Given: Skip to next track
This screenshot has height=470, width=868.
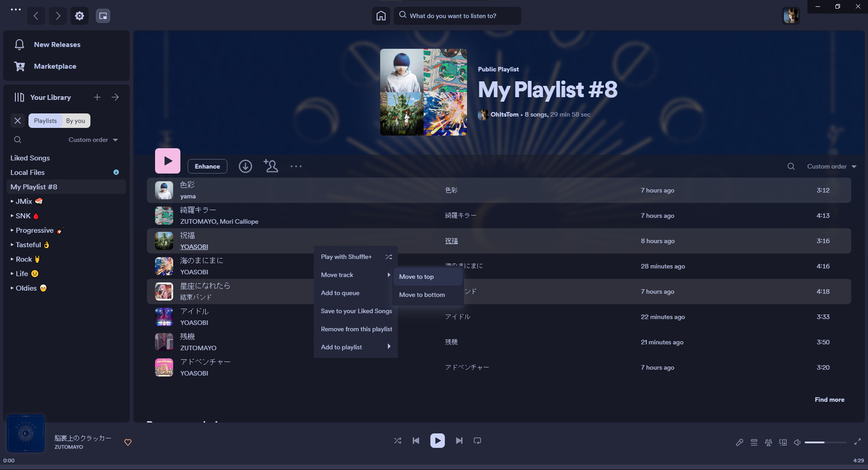Looking at the screenshot, I should click(459, 441).
